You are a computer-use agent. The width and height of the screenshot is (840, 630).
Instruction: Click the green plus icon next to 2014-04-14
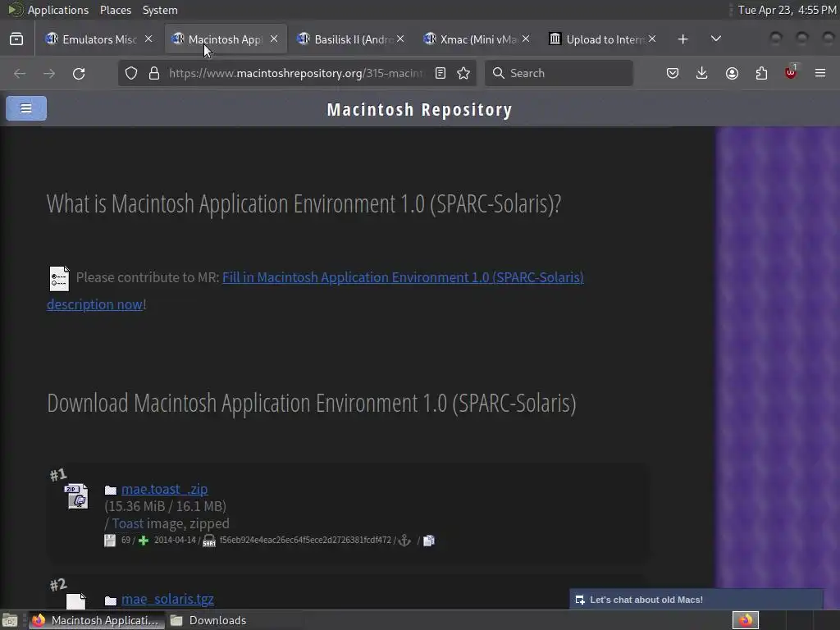click(144, 541)
